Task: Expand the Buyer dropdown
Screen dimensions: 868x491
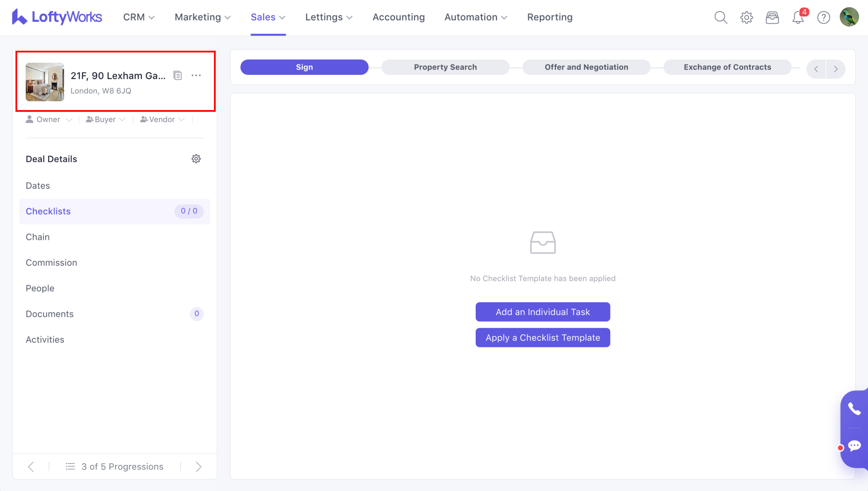Action: click(x=106, y=120)
